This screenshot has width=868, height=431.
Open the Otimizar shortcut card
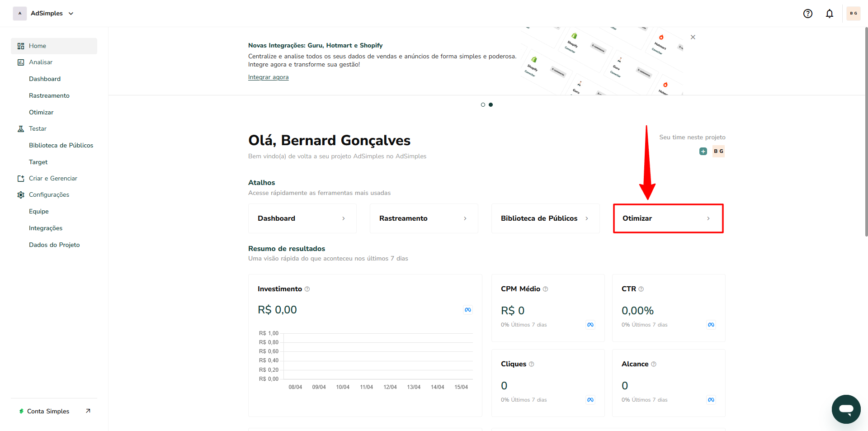(x=668, y=218)
